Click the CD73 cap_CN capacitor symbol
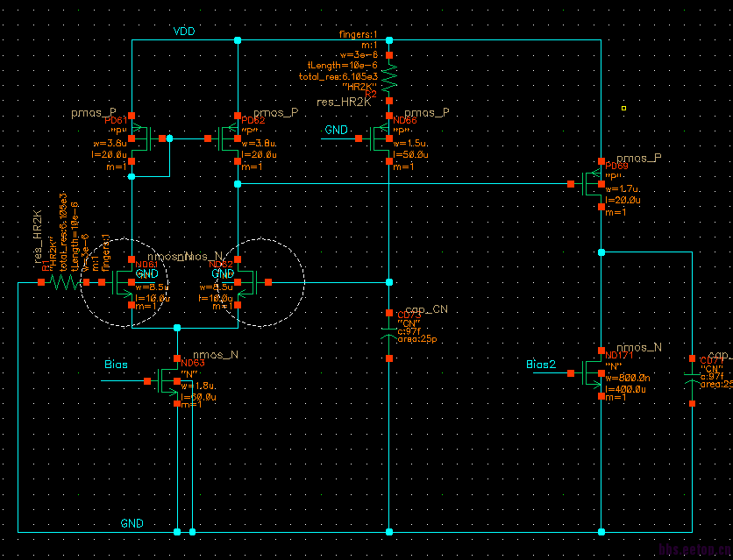Image resolution: width=733 pixels, height=560 pixels. pyautogui.click(x=389, y=336)
